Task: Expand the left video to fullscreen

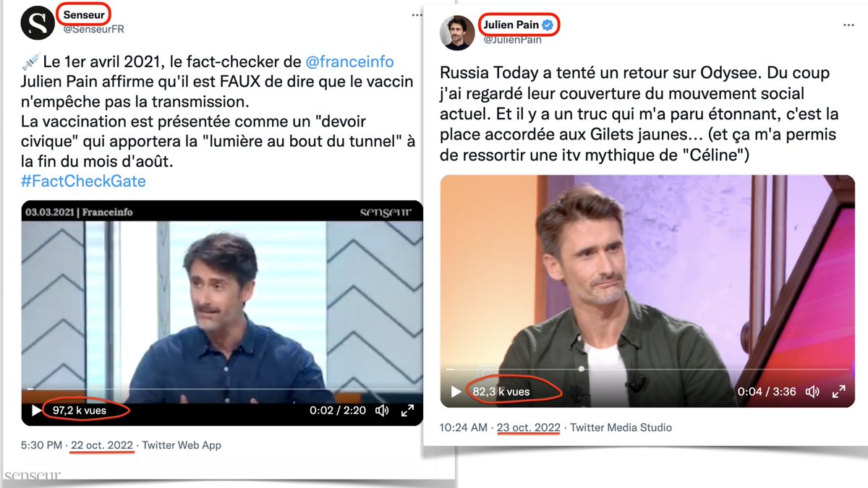Action: [407, 411]
